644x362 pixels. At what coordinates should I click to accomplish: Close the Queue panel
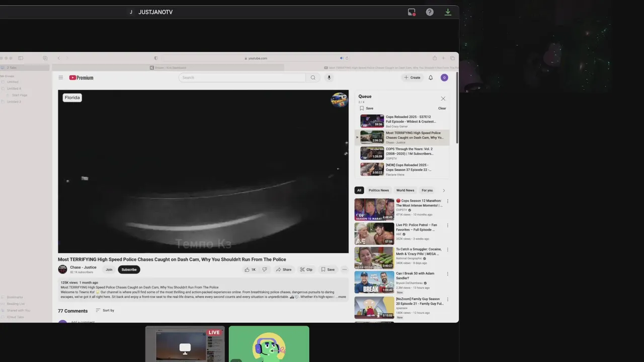443,99
